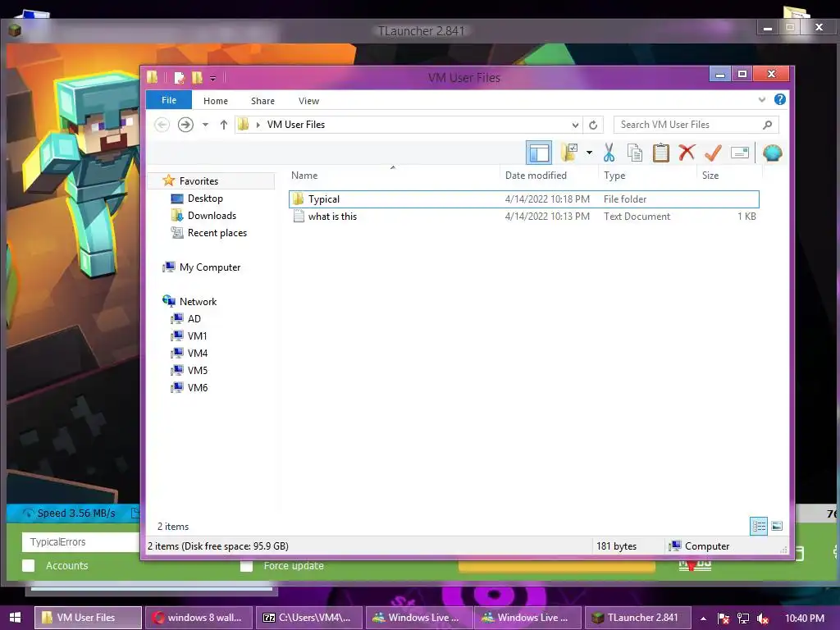
Task: Copy selection with the copy icon
Action: tap(635, 153)
